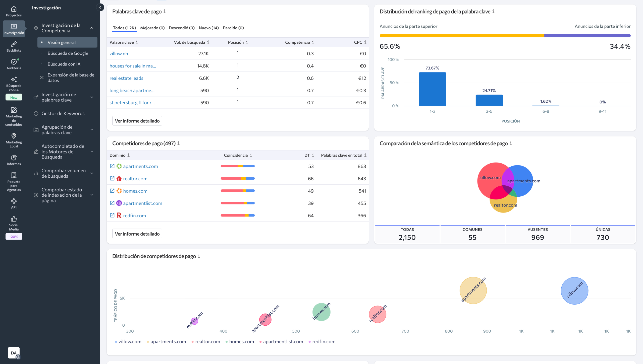Screen dimensions: 643x364
Task: Open the Social Media thumbs-up icon
Action: [14, 219]
